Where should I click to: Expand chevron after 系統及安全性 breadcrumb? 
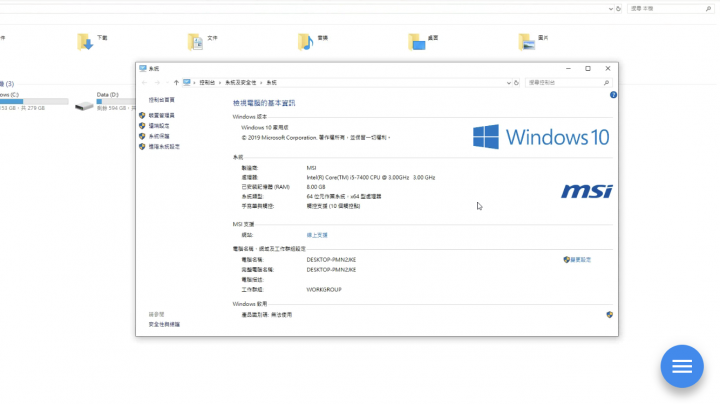click(261, 83)
